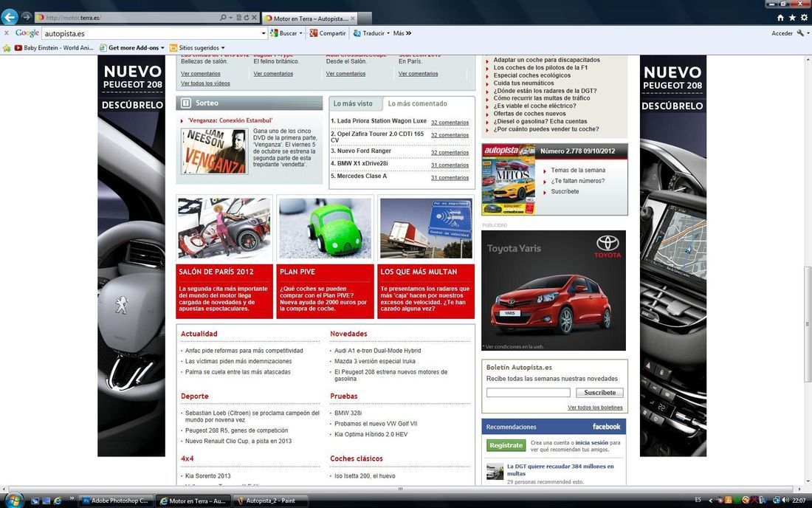Image resolution: width=812 pixels, height=508 pixels.
Task: Click the Show Desktop quick launch icon
Action: (x=46, y=501)
